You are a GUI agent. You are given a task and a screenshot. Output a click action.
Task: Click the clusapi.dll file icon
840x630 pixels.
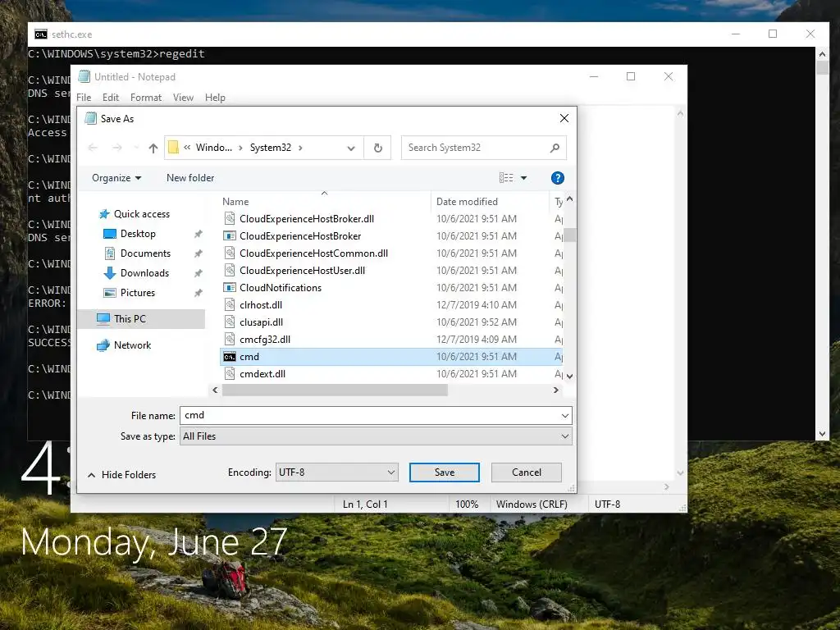(x=230, y=322)
